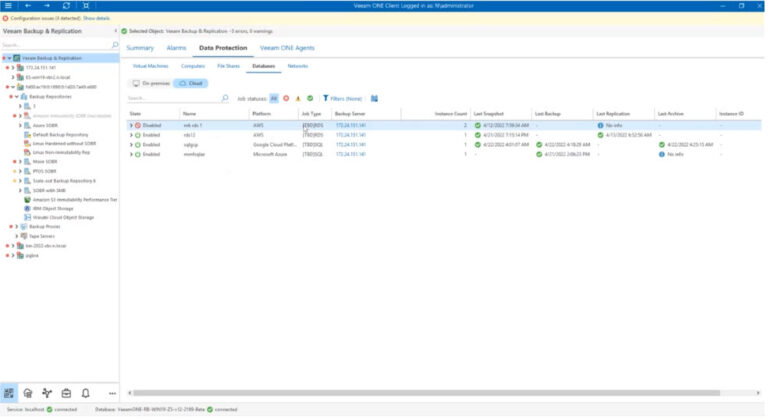The height and width of the screenshot is (420, 768).
Task: Click the magnifier icon in table search
Action: (x=225, y=98)
